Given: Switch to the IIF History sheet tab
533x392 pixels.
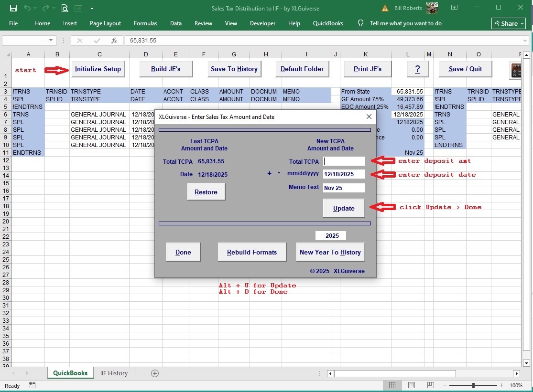Looking at the screenshot, I should [x=114, y=373].
